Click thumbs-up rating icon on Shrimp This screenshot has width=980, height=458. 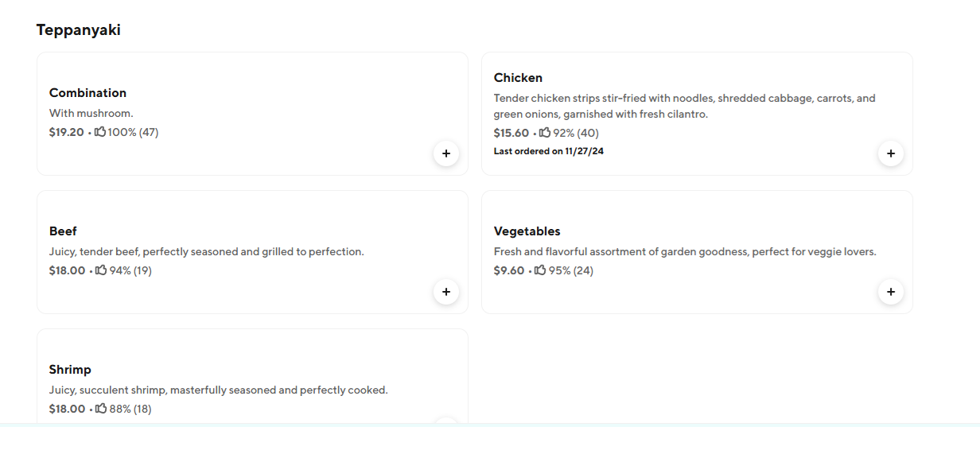[x=101, y=409]
